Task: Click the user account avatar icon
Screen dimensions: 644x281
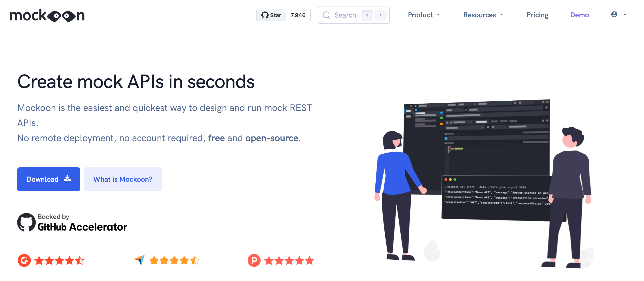Action: click(614, 14)
